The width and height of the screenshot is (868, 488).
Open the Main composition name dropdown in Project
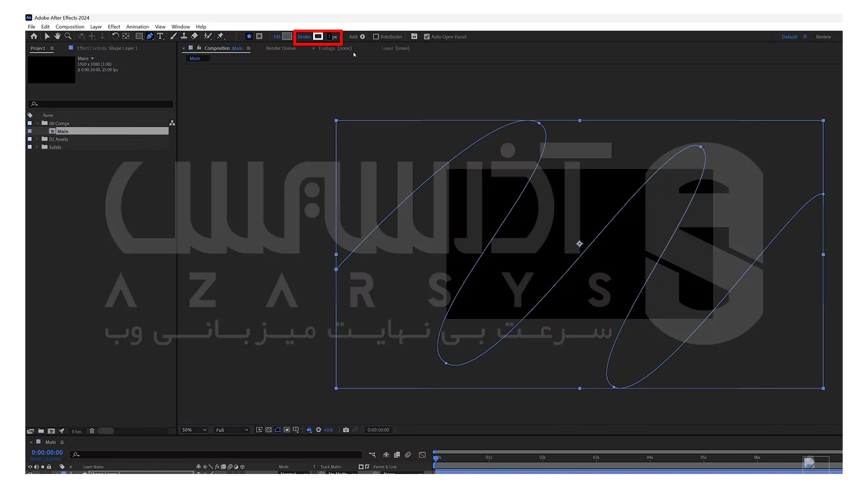tap(92, 58)
